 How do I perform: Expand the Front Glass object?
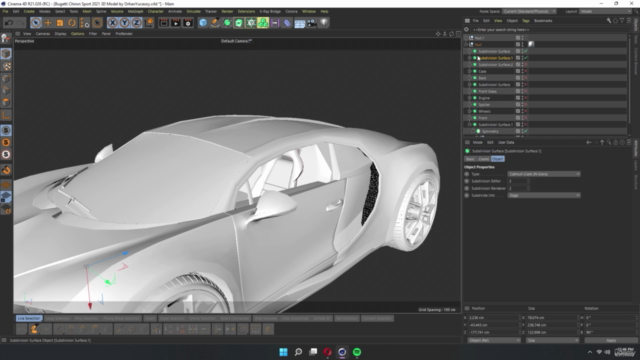coord(469,91)
